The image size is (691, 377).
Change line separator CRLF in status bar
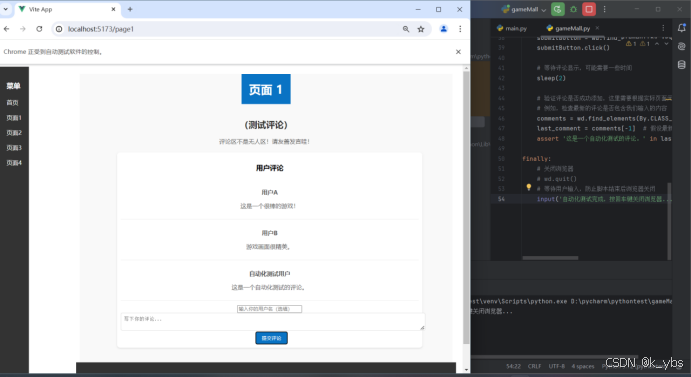coord(534,366)
